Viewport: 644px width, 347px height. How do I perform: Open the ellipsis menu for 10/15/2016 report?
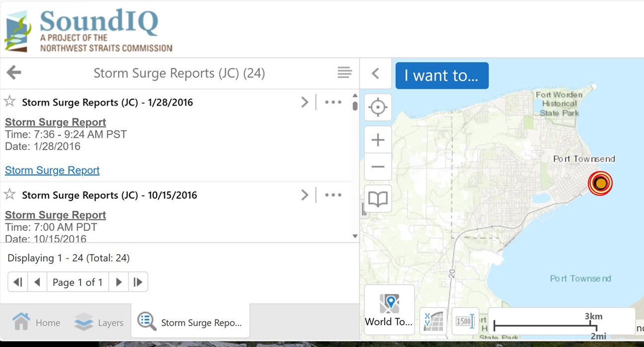tap(333, 195)
